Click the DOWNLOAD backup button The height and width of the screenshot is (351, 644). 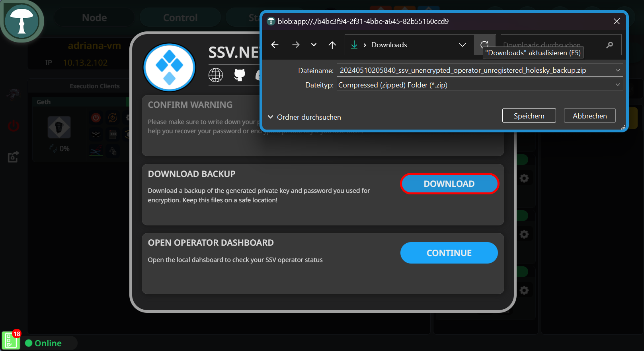point(449,184)
